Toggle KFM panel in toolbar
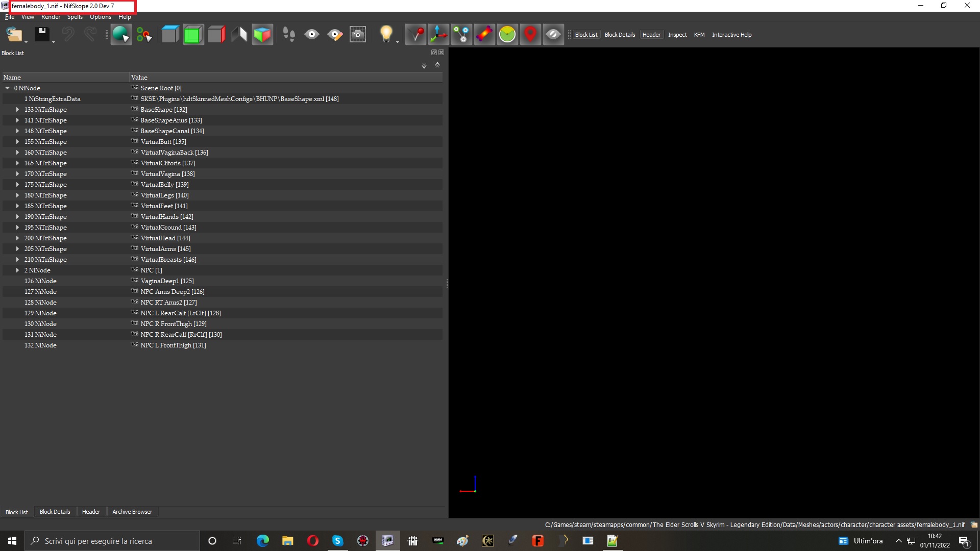This screenshot has width=980, height=551. pyautogui.click(x=699, y=35)
